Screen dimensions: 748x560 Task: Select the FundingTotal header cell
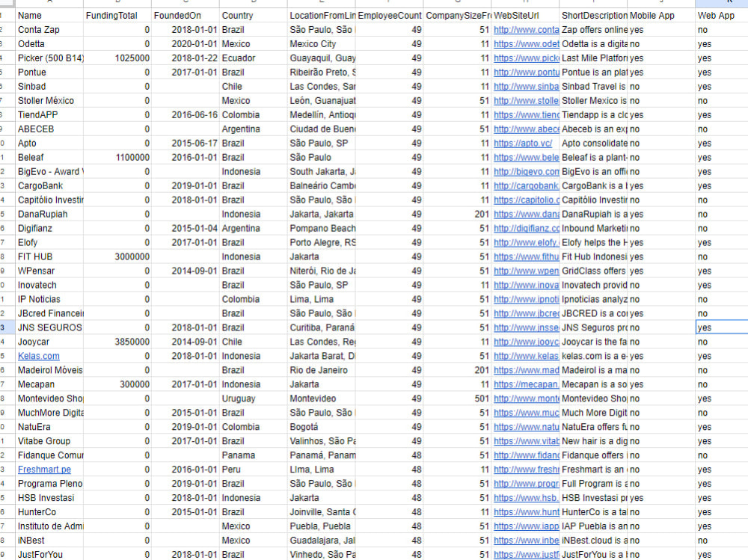[117, 15]
